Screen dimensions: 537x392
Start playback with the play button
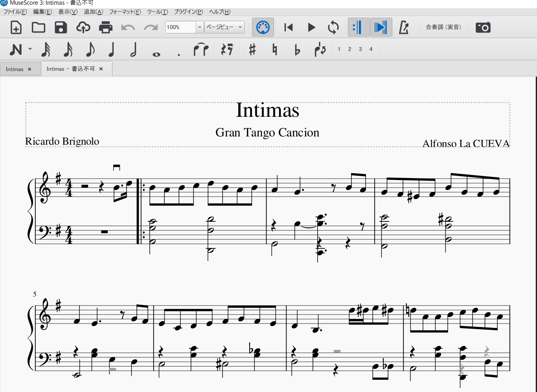(311, 28)
